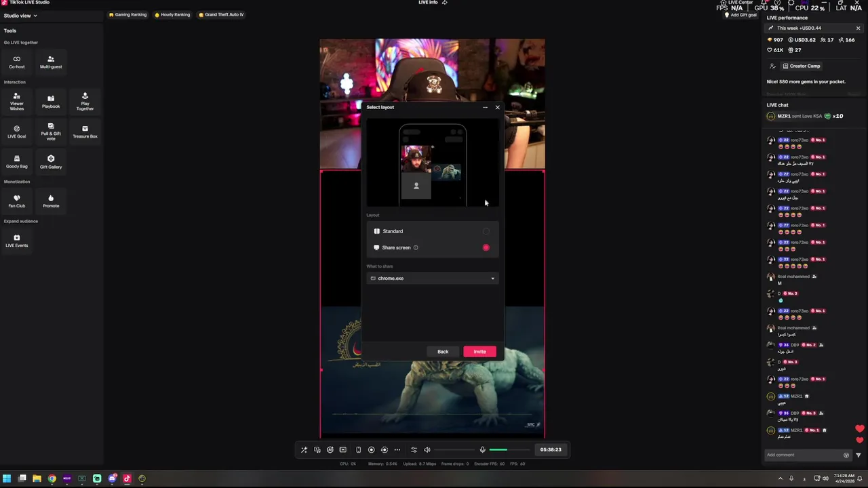Open the Multi-guest tool
Screen dimensions: 868x488
click(x=51, y=62)
